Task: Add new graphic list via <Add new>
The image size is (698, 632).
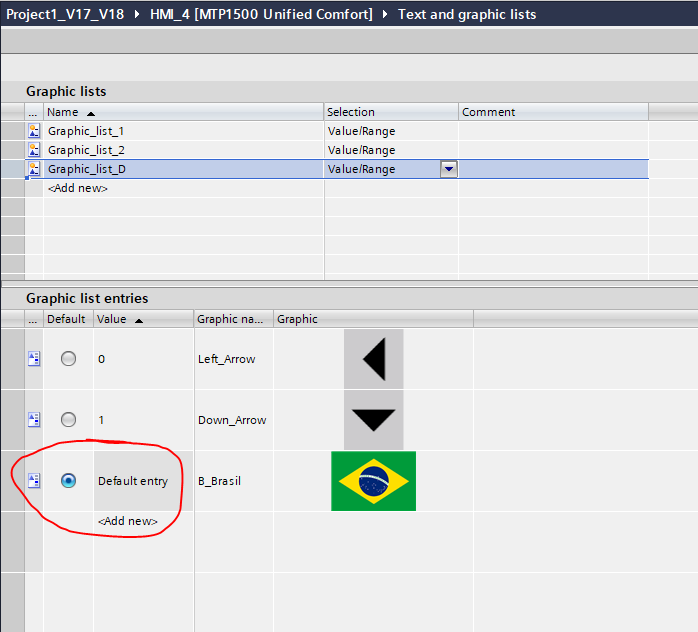Action: click(x=78, y=188)
